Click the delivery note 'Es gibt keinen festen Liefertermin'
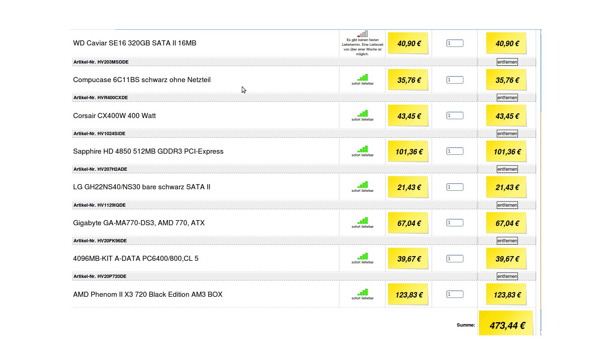The width and height of the screenshot is (611, 364). pos(363,47)
